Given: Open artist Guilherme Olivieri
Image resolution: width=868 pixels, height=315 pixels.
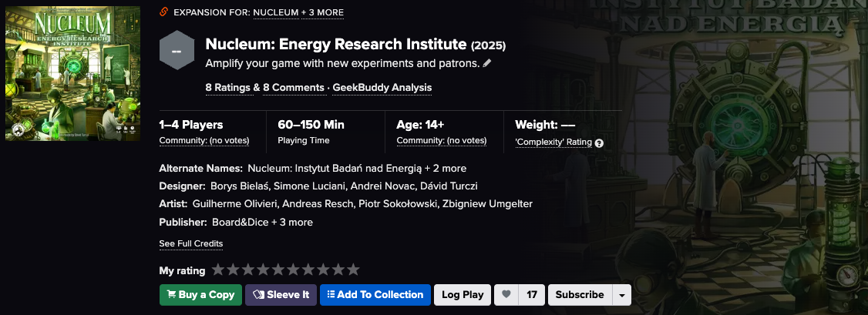Looking at the screenshot, I should (234, 204).
